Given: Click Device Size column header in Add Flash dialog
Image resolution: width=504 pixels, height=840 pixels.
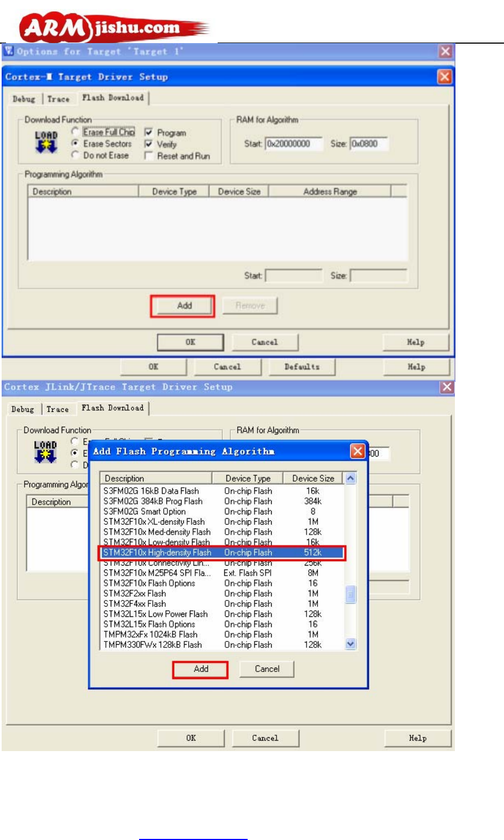Looking at the screenshot, I should click(313, 478).
